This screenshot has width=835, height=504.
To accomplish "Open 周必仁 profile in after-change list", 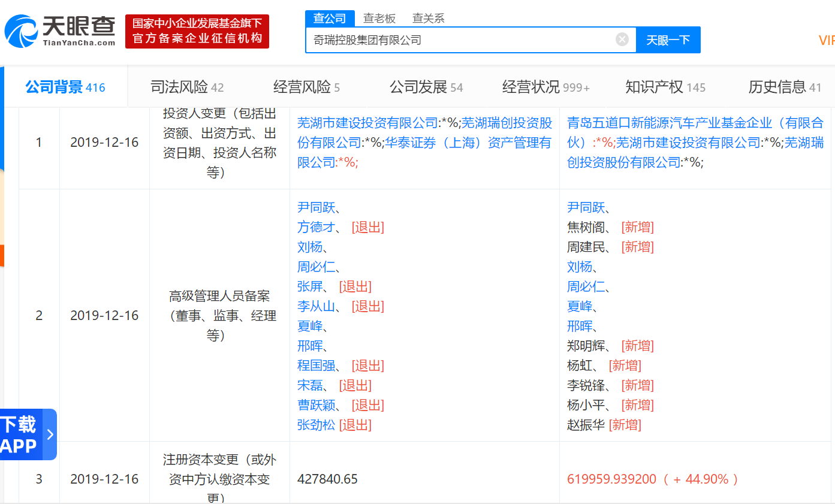I will point(586,287).
